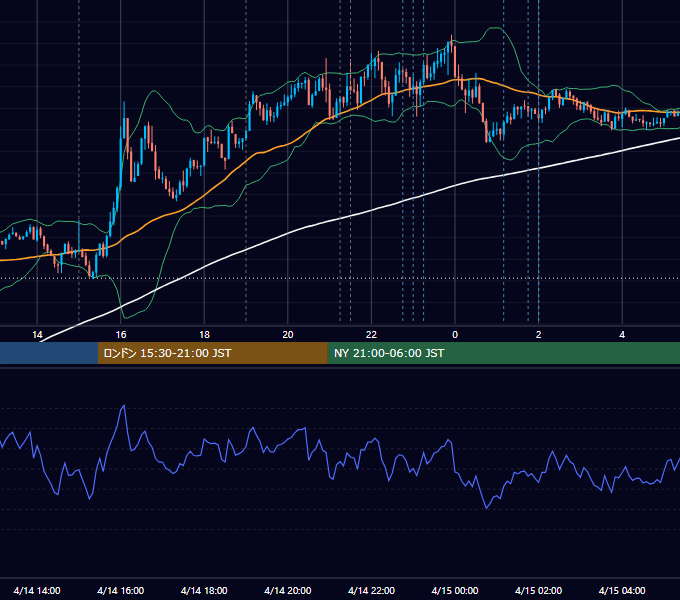This screenshot has height=600, width=680.
Task: Click the 22 hour axis label
Action: pos(371,335)
